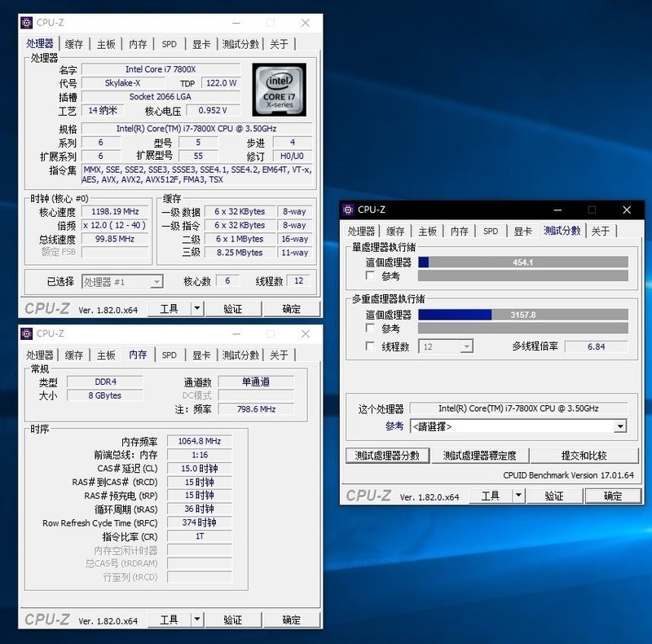Viewport: 652px width, 644px height.
Task: Expand 工具 arrow in memory window
Action: 197,620
